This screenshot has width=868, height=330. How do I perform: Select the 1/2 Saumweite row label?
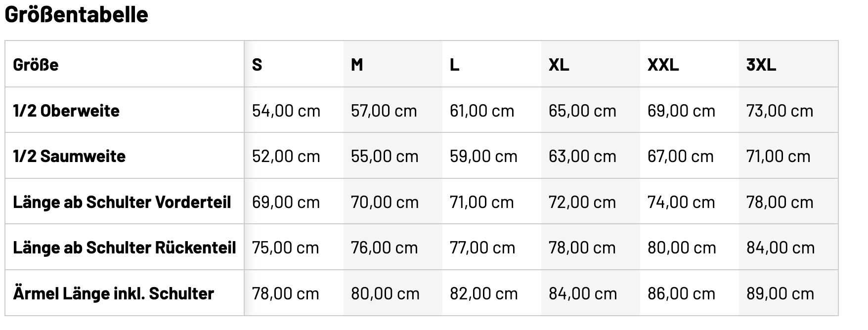point(69,157)
